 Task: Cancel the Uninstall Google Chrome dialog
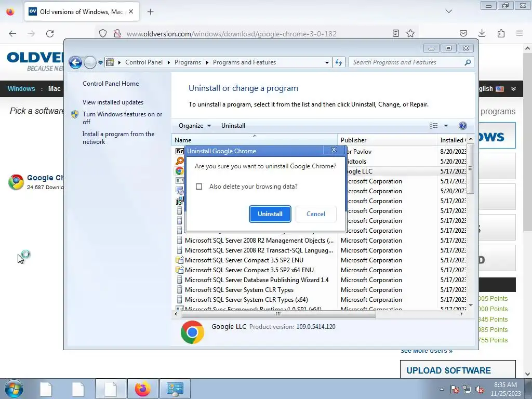(x=316, y=214)
